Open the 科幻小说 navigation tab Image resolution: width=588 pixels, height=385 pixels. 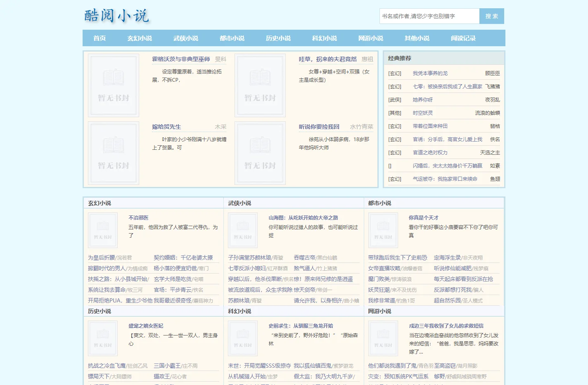(325, 38)
